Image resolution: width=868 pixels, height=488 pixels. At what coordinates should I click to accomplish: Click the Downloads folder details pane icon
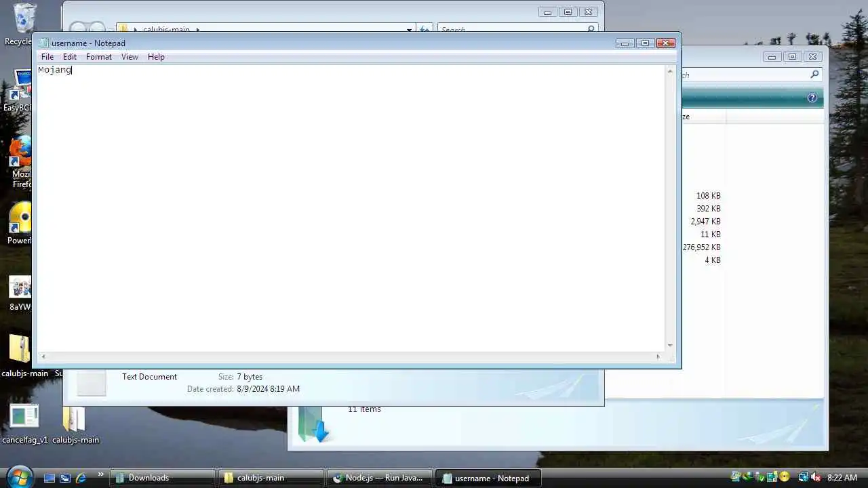point(313,424)
